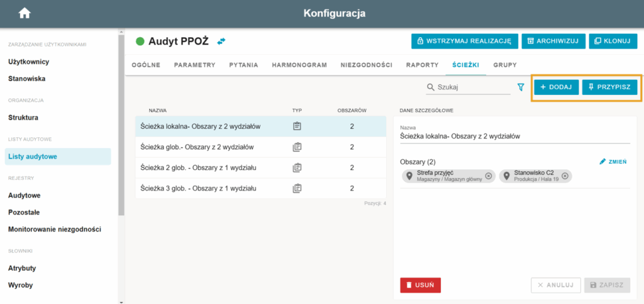The height and width of the screenshot is (304, 644).
Task: Click Wstrzymaj realizację button
Action: coord(465,41)
